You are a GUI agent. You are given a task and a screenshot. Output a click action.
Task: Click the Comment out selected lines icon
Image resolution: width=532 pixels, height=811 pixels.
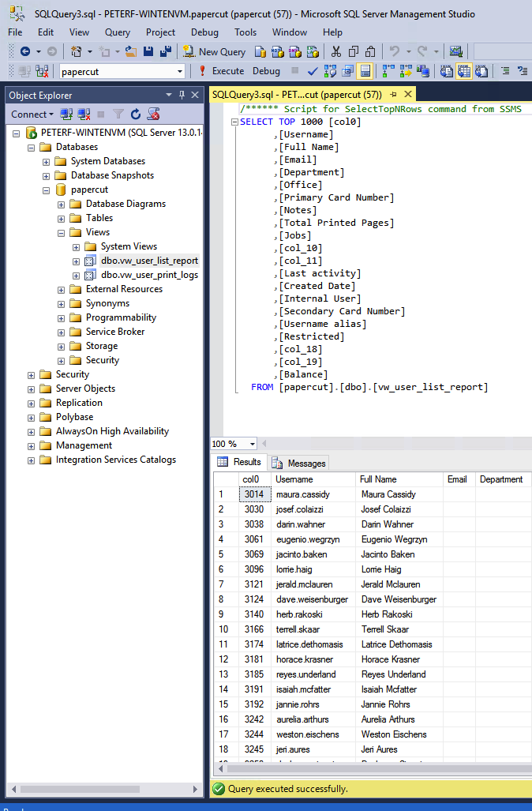click(506, 71)
